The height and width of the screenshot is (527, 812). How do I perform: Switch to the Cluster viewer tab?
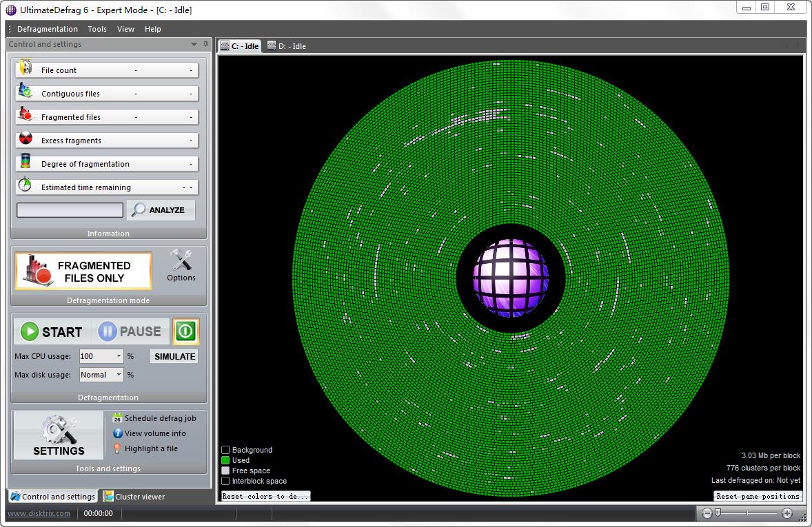[134, 497]
